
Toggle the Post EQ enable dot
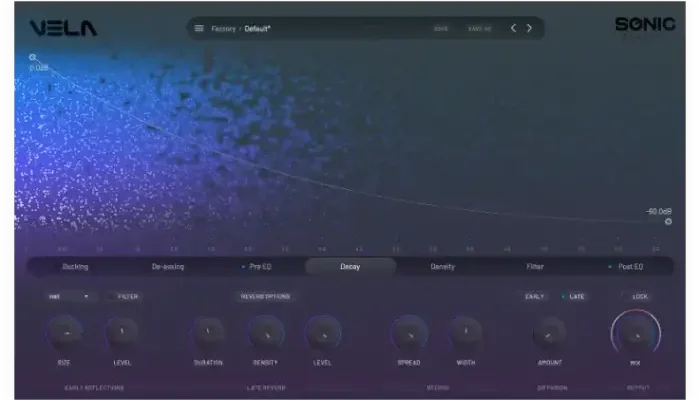609,267
